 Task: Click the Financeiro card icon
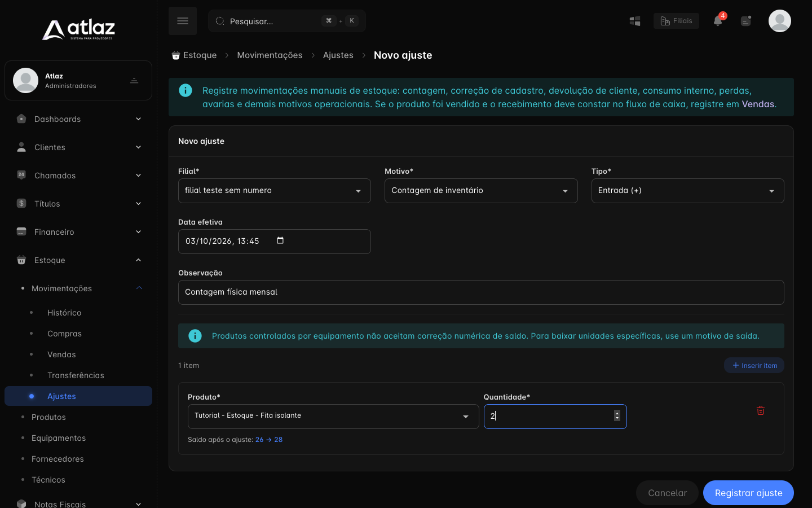tap(21, 232)
